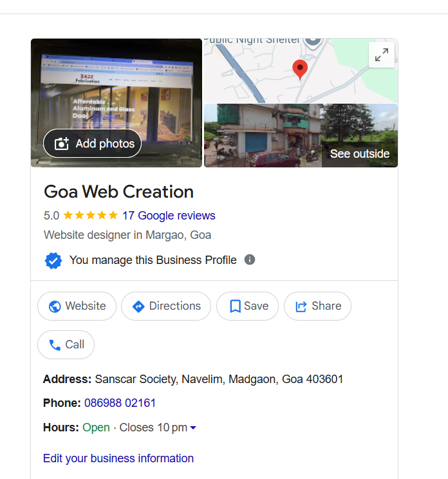Click the map preview area
Viewport: 448px width, 479px height.
[301, 71]
